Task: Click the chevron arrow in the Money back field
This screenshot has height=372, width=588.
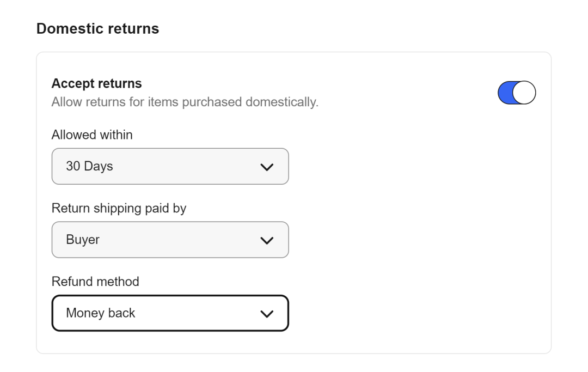Action: pyautogui.click(x=266, y=314)
